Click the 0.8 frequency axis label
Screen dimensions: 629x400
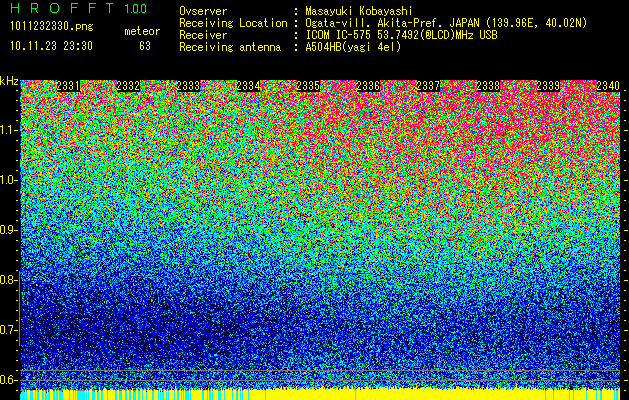[x=8, y=280]
